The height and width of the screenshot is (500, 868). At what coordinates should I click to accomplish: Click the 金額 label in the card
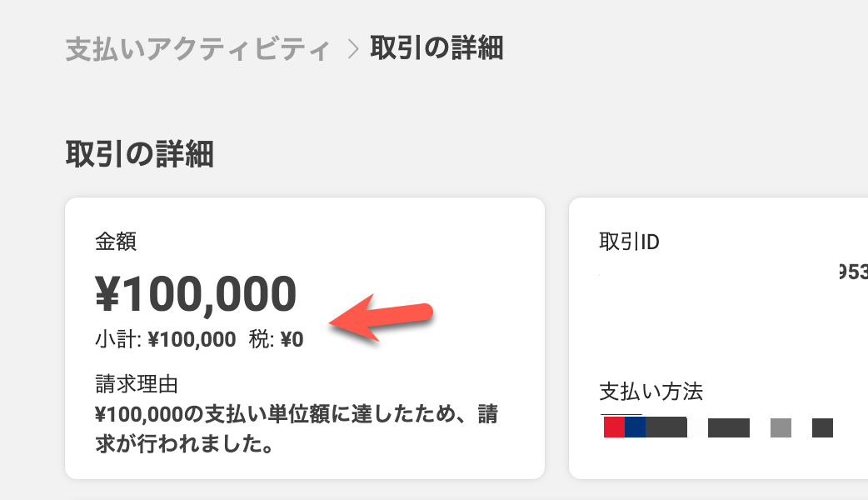[116, 242]
